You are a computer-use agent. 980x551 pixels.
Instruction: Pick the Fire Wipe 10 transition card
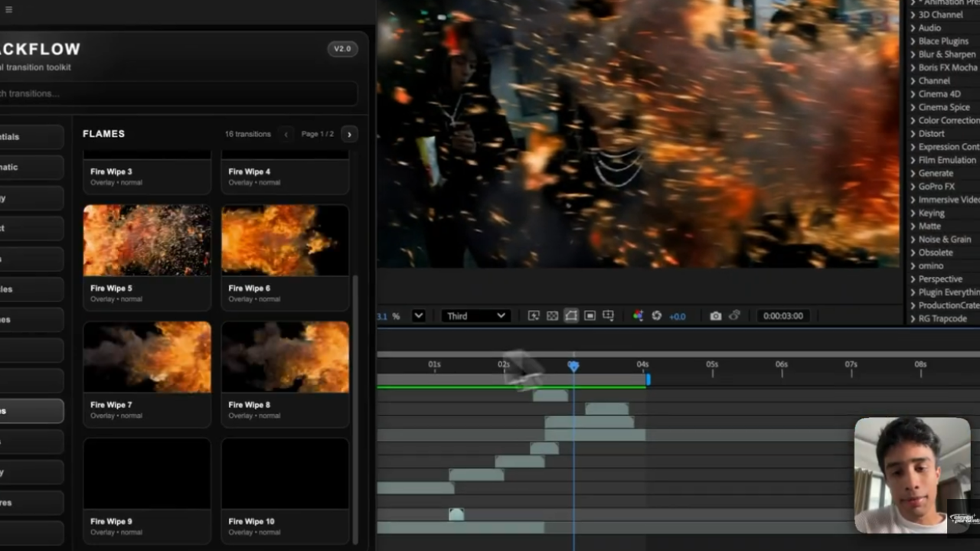pos(285,490)
